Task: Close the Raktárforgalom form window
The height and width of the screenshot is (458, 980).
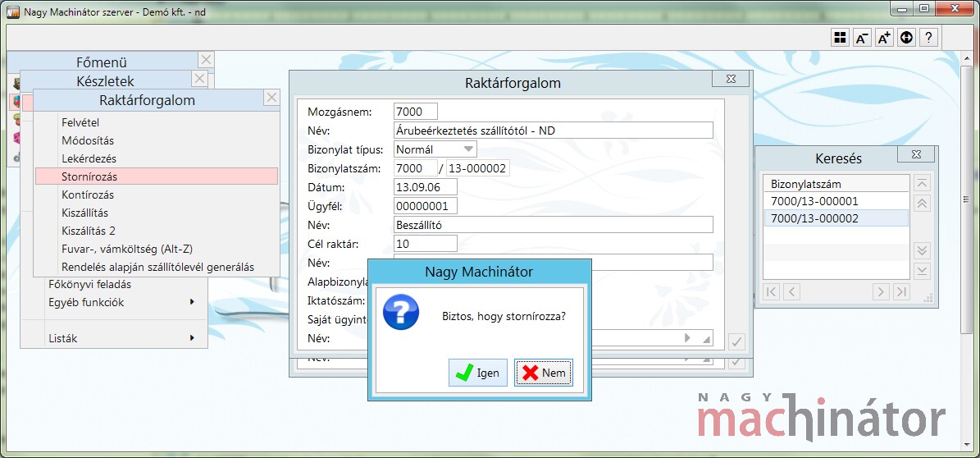Action: (x=731, y=79)
